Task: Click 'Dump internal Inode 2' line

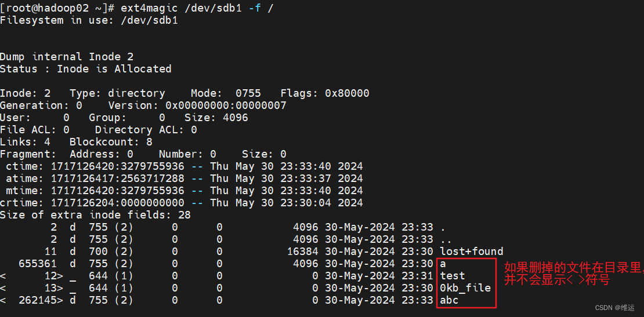Action: tap(67, 57)
